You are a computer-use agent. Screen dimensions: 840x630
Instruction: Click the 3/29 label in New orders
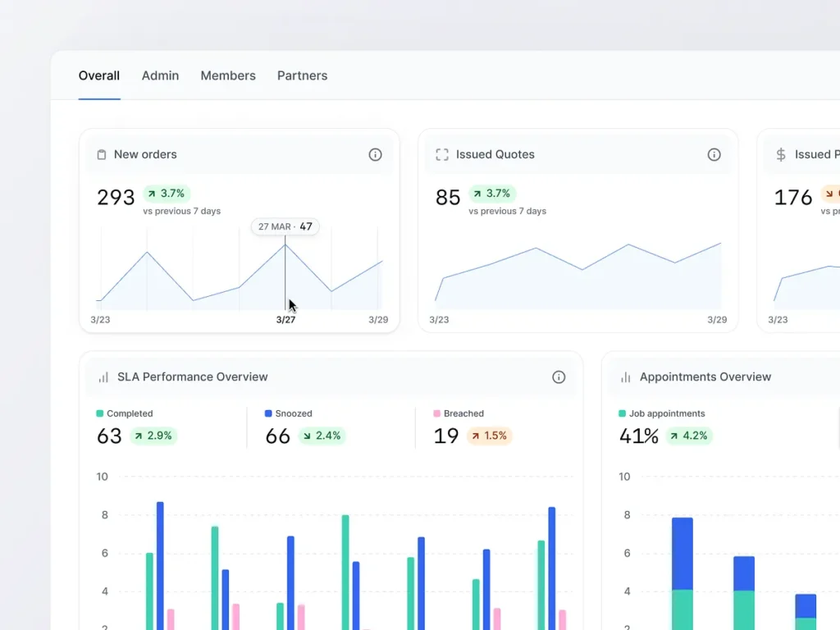pos(378,320)
